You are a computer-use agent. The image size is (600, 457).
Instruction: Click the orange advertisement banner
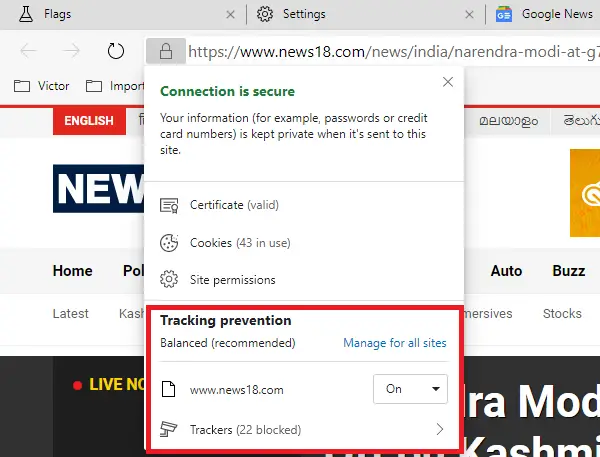585,193
